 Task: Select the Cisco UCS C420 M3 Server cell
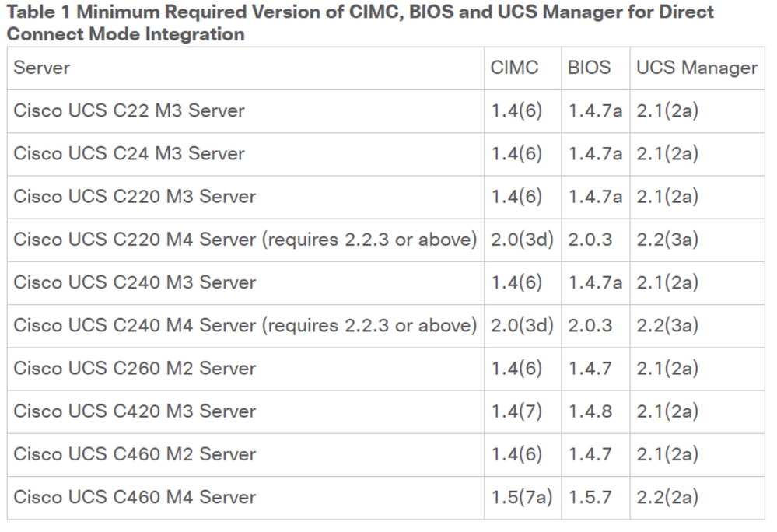pyautogui.click(x=135, y=411)
